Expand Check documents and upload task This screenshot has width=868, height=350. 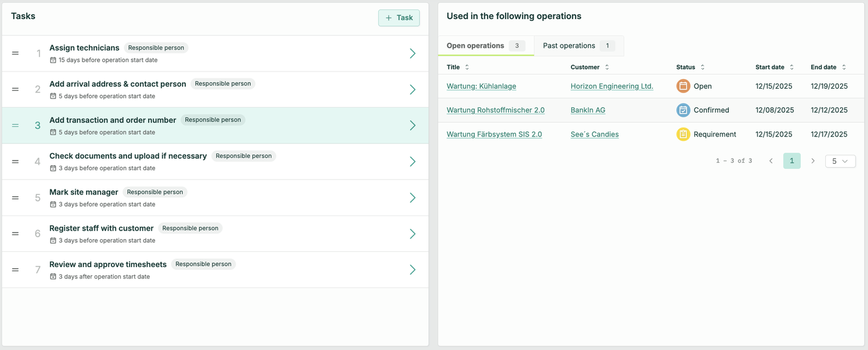click(x=412, y=162)
